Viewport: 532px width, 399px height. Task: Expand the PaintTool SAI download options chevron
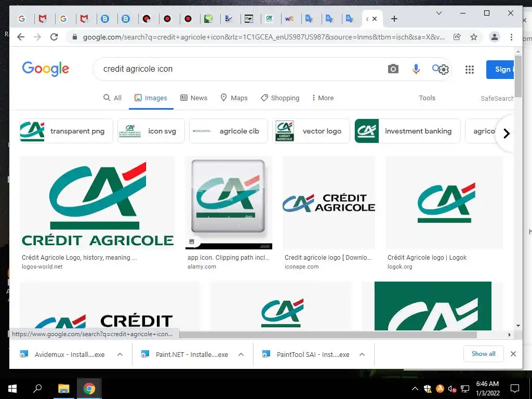(362, 354)
